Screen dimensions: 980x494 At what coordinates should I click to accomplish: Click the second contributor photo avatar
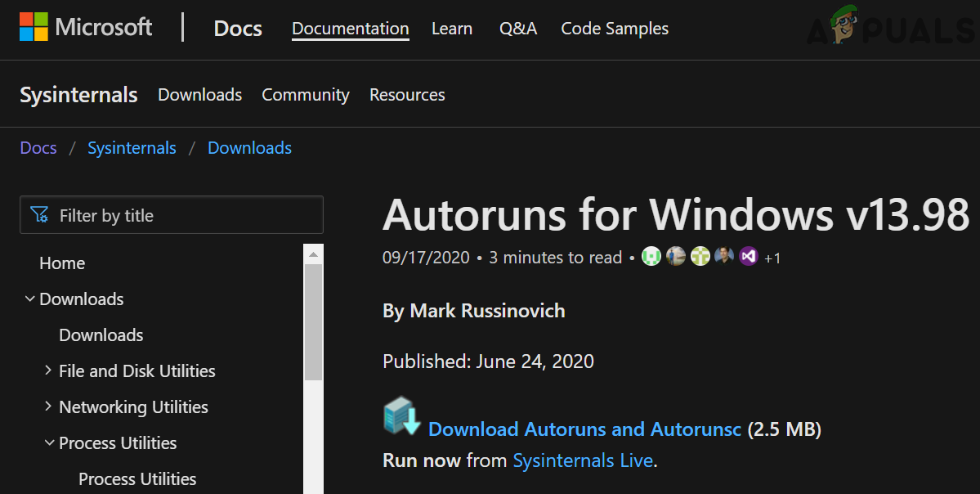coord(675,258)
